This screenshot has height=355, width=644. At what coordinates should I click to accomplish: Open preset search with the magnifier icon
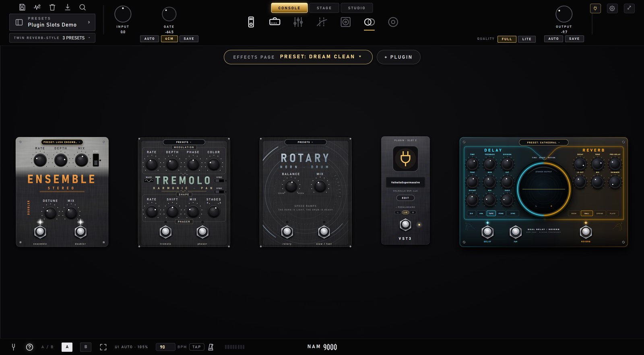(83, 7)
